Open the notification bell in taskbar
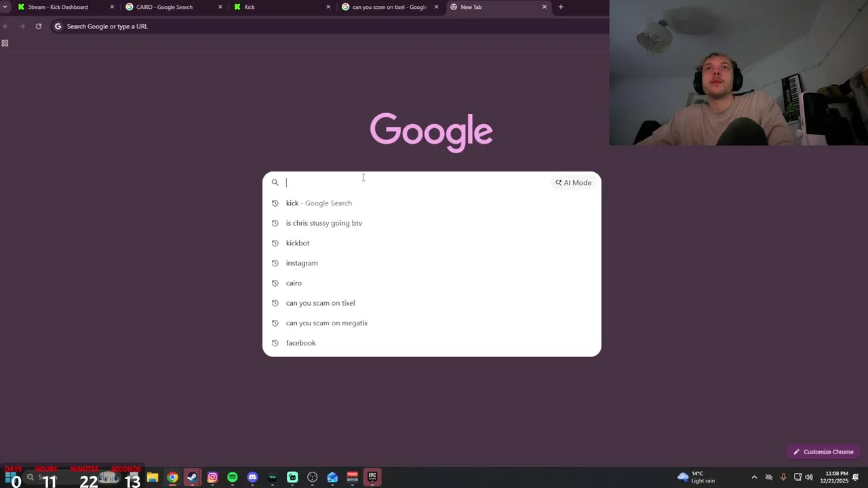Viewport: 868px width, 488px height. [x=856, y=477]
